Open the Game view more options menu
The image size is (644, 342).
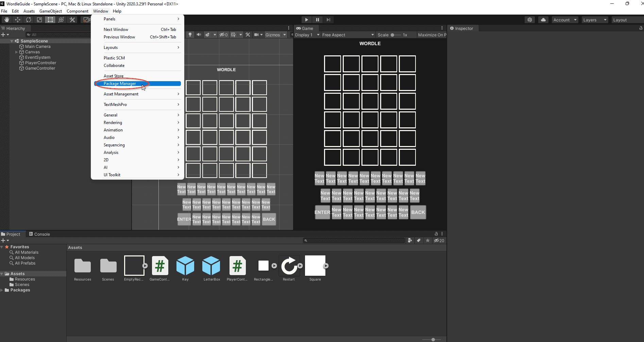click(442, 28)
